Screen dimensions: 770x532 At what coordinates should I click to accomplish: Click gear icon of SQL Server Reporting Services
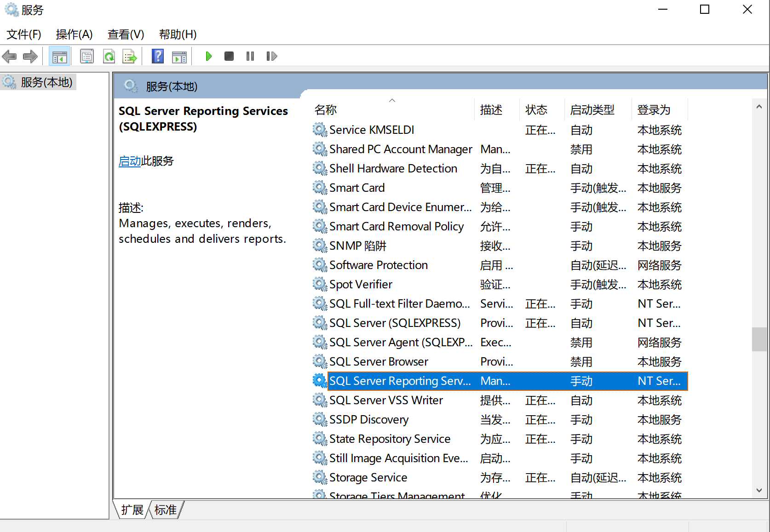(x=320, y=381)
